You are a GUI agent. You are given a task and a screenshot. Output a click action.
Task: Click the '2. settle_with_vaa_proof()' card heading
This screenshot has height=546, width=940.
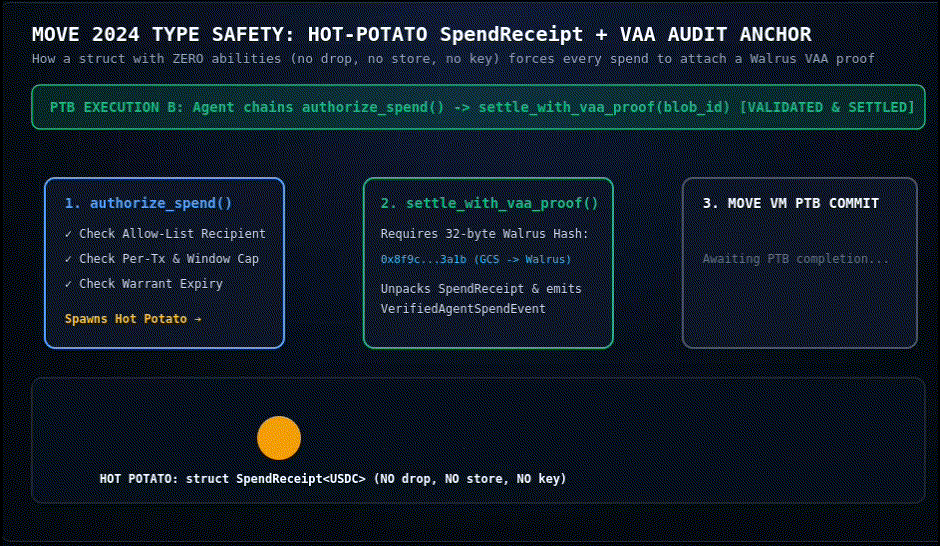coord(489,203)
